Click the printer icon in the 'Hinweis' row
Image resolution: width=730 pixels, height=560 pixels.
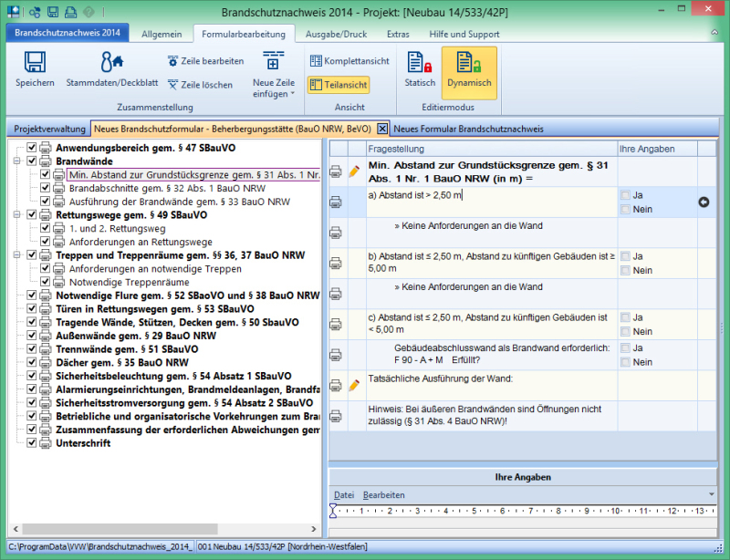pos(336,416)
